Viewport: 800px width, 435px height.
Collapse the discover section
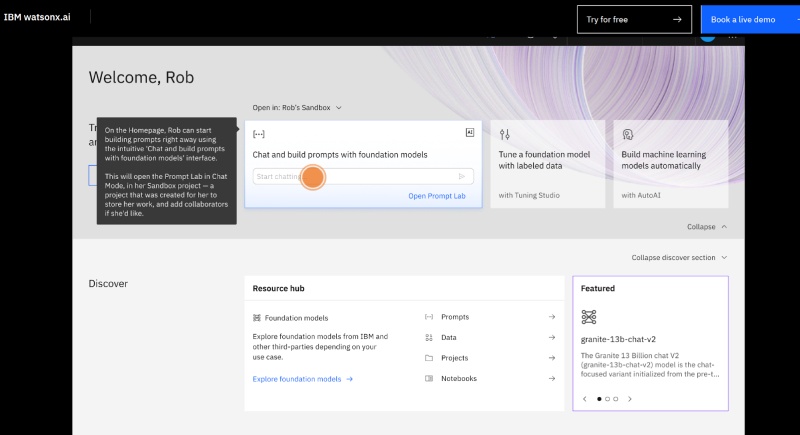pyautogui.click(x=679, y=258)
